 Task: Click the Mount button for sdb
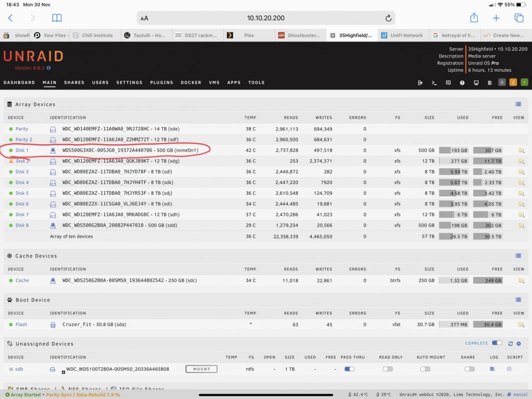click(202, 369)
